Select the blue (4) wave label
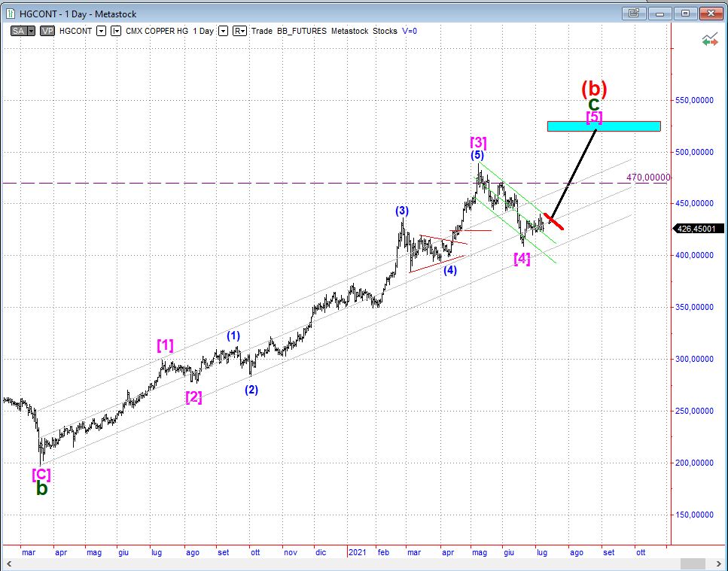Viewport: 728px width, 571px height. pos(450,270)
